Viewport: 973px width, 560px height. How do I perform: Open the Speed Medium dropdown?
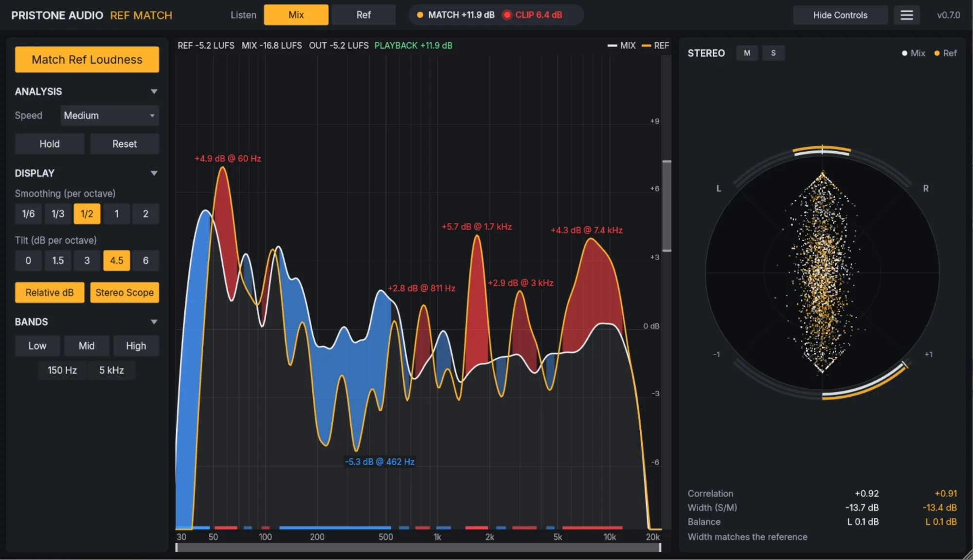point(109,116)
